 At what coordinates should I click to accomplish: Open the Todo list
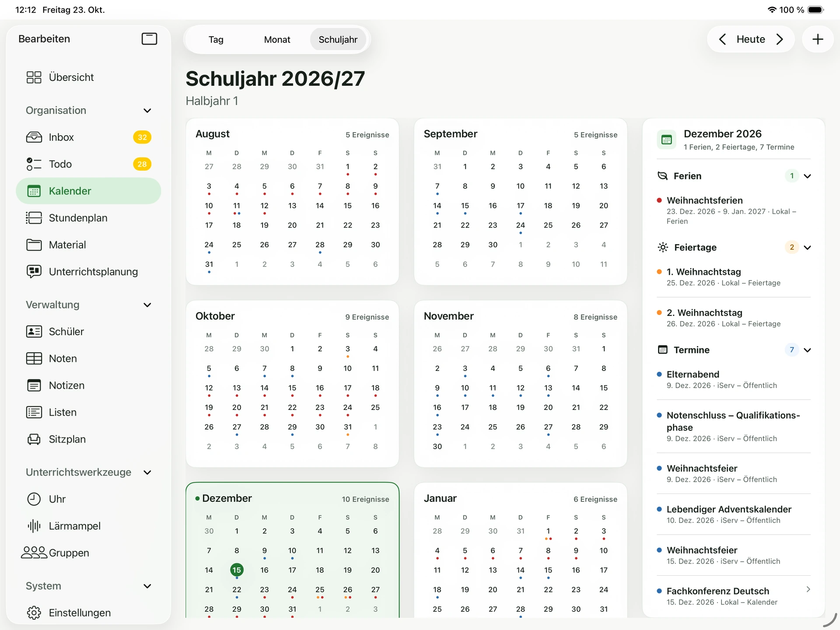click(x=88, y=164)
